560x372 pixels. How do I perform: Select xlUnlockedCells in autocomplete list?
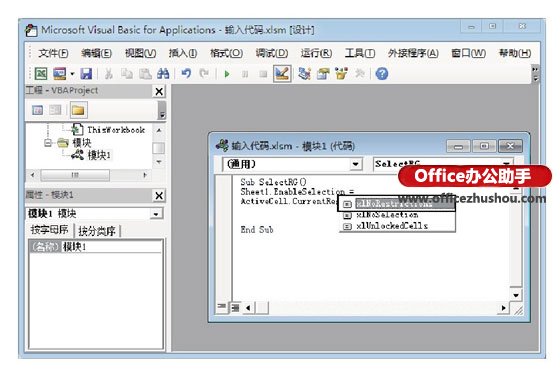click(397, 226)
